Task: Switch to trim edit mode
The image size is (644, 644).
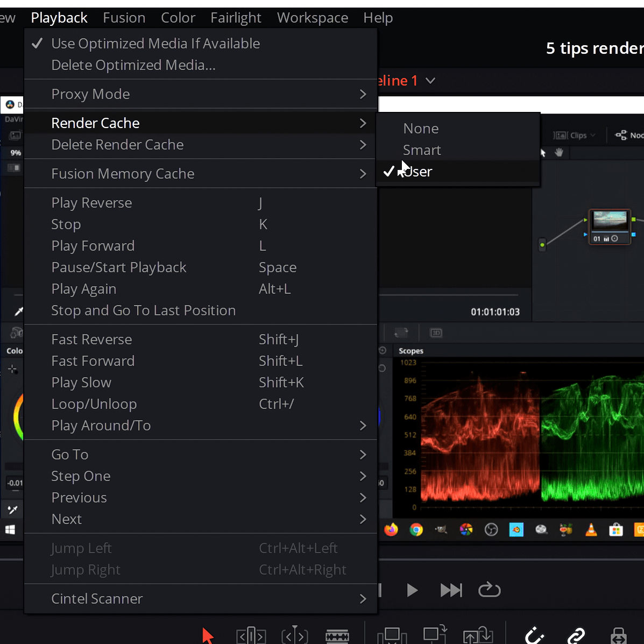Action: (251, 636)
